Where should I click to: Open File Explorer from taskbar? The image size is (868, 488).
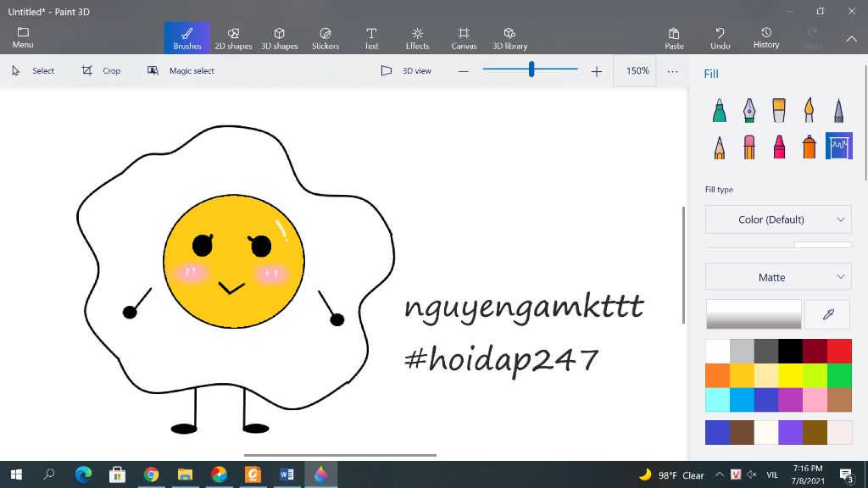(x=185, y=474)
